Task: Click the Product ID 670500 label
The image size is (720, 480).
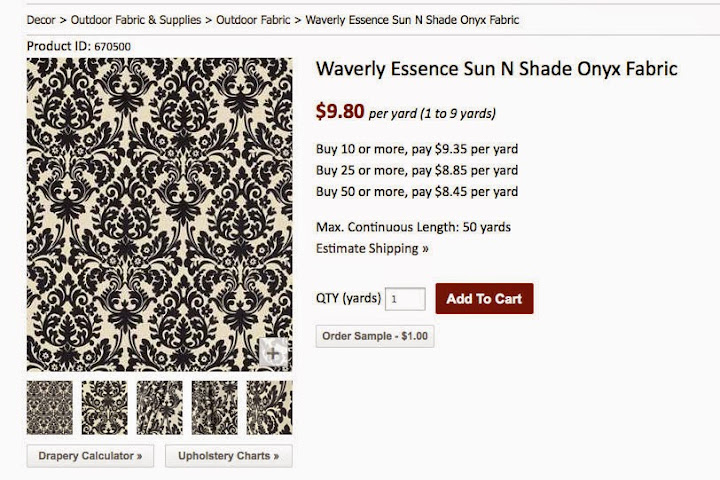Action: (x=78, y=46)
